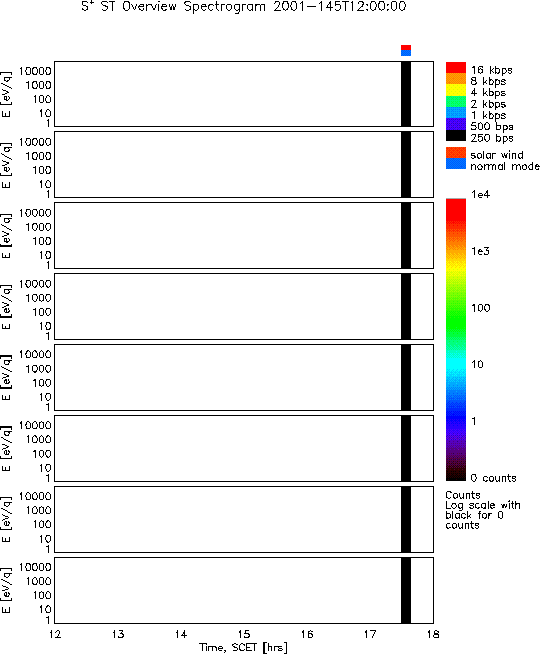
Task: Click the time axis tick label 12
Action: pyautogui.click(x=55, y=634)
